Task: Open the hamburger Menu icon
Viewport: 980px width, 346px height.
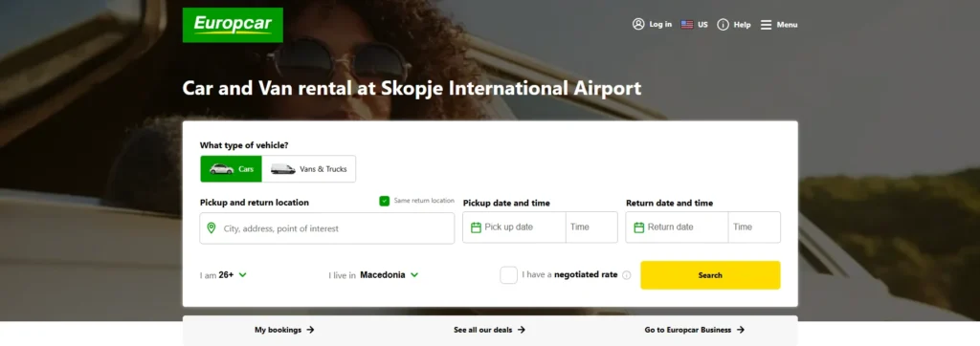Action: pyautogui.click(x=767, y=25)
